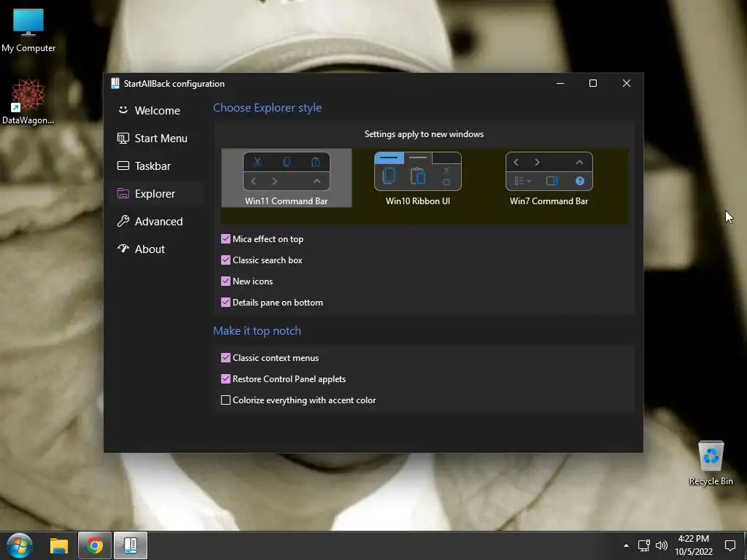Close the StartAllBack configuration window
The height and width of the screenshot is (560, 747).
coord(627,83)
